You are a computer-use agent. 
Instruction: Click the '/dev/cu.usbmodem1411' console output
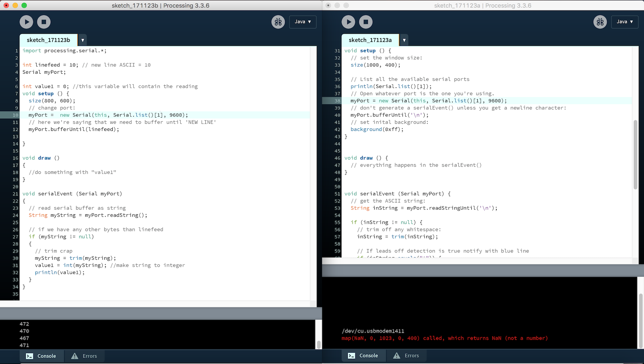[x=373, y=331]
